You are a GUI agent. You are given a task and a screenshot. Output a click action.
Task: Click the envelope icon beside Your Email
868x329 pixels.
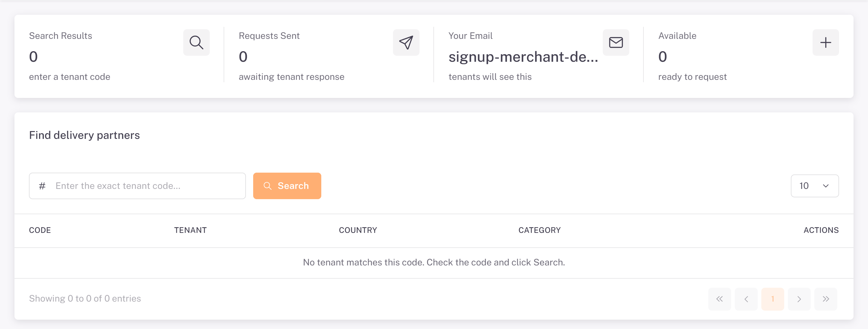pyautogui.click(x=616, y=42)
